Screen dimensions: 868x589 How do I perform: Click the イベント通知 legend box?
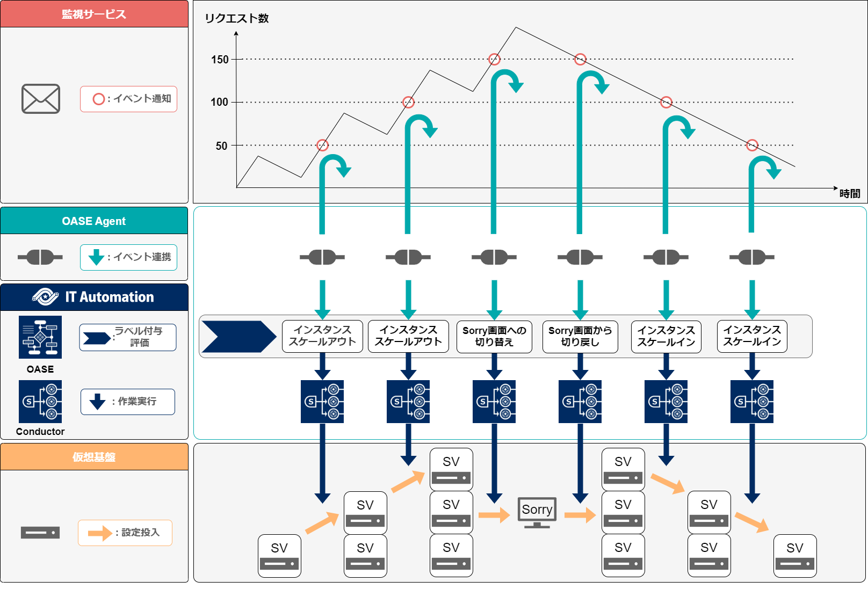[129, 99]
